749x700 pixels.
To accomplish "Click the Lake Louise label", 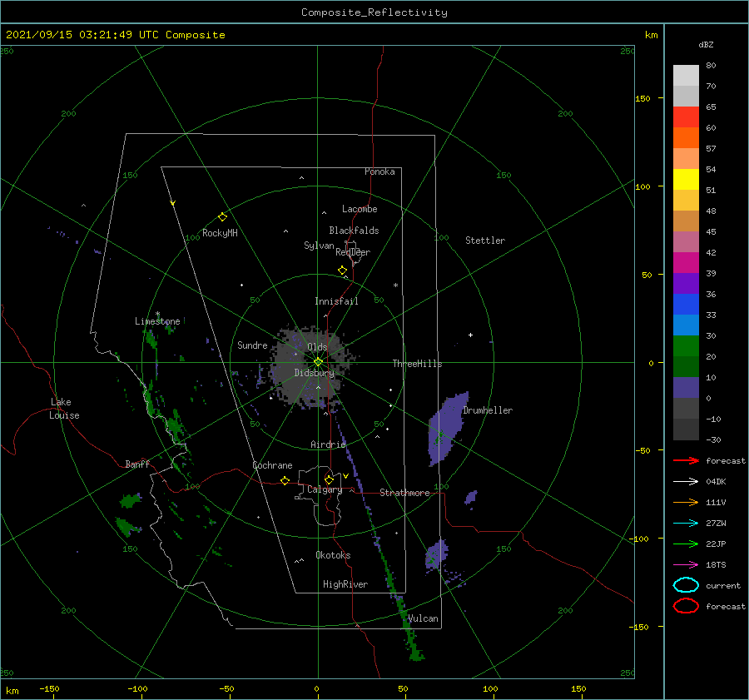I will [64, 409].
